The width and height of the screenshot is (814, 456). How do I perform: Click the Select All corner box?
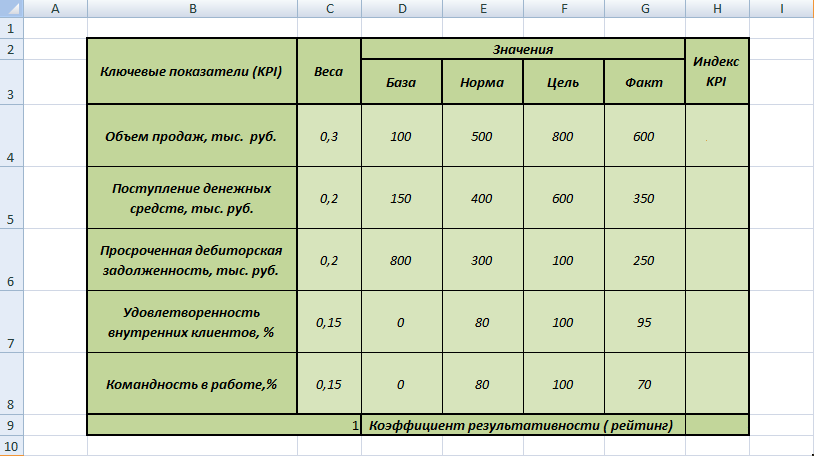click(10, 9)
